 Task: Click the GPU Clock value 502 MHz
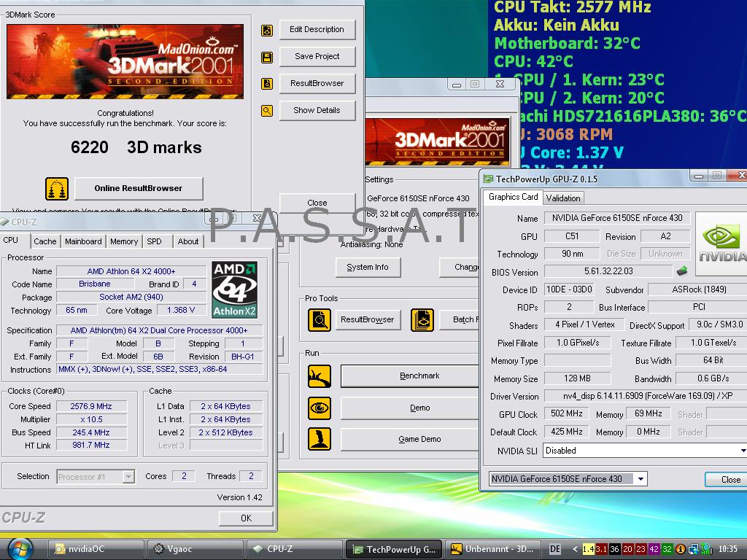point(566,414)
